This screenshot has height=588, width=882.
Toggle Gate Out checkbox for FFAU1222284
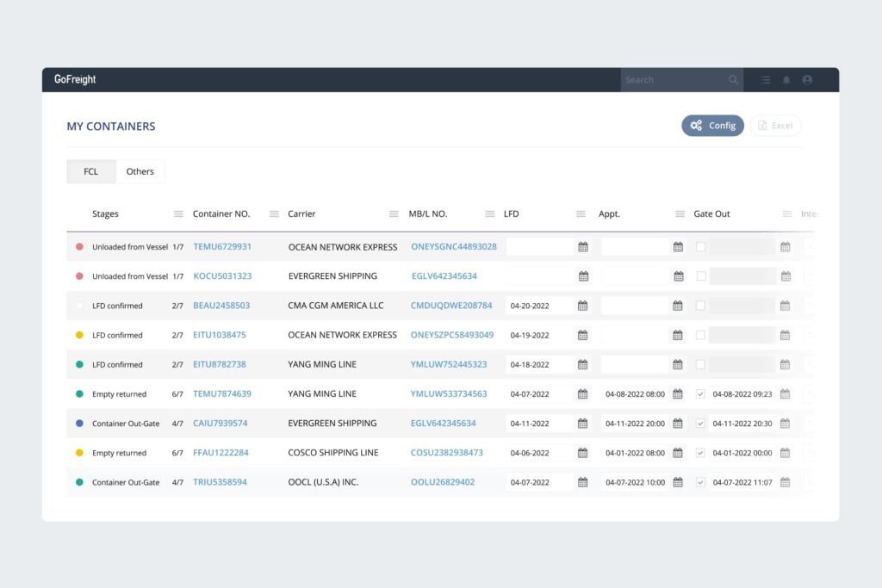click(701, 453)
